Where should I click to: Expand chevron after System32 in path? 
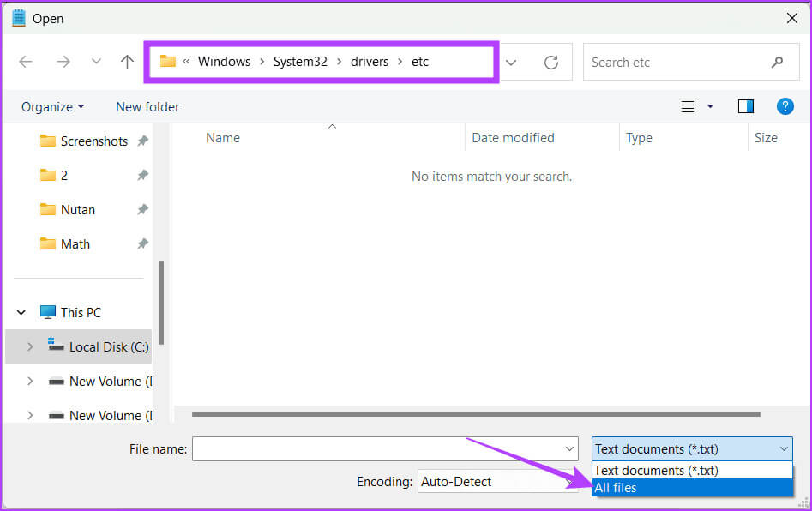(340, 62)
